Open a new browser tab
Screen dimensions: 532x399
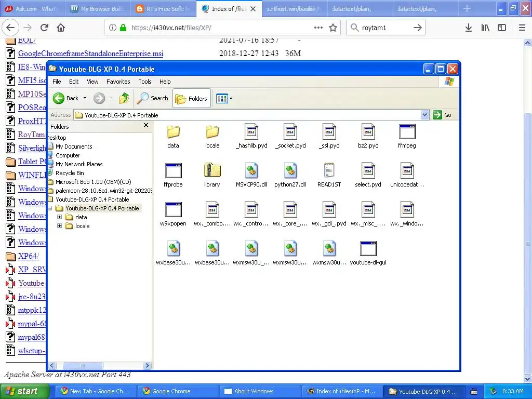point(467,9)
